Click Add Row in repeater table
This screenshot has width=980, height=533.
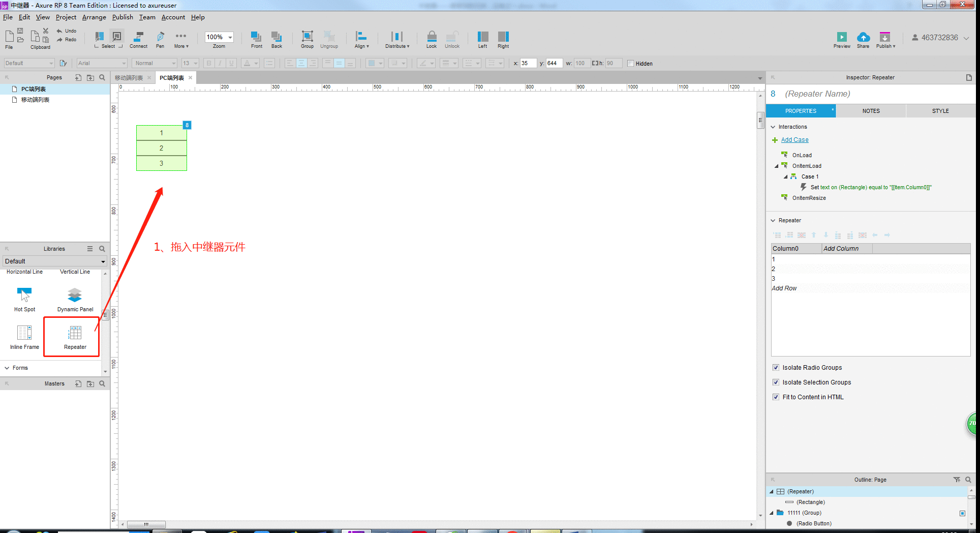tap(784, 288)
